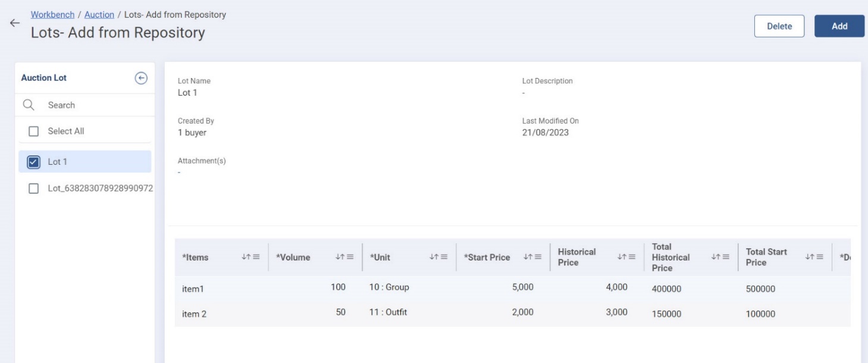
Task: Sort the Items column
Action: [x=245, y=257]
